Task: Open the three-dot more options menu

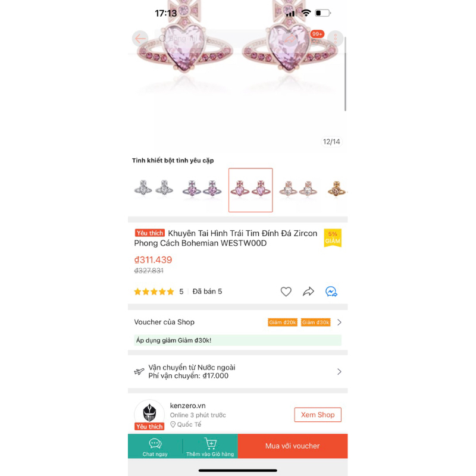Action: 336,39
